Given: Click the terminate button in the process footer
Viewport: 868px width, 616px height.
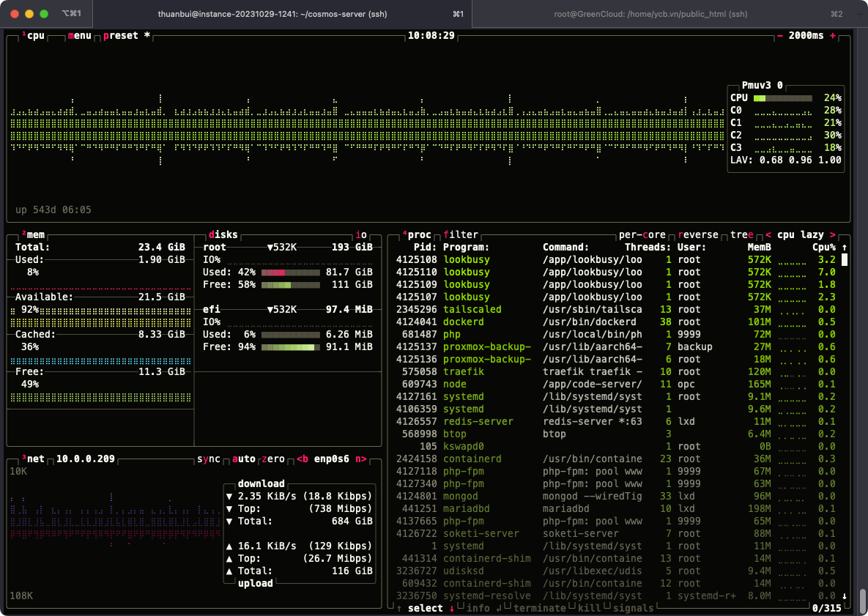Looking at the screenshot, I should click(x=539, y=608).
